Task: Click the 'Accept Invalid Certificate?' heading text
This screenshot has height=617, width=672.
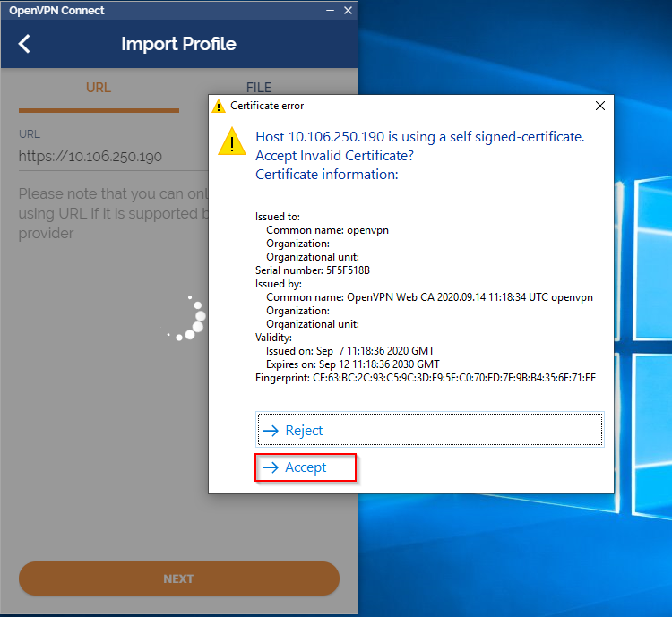Action: [x=335, y=156]
